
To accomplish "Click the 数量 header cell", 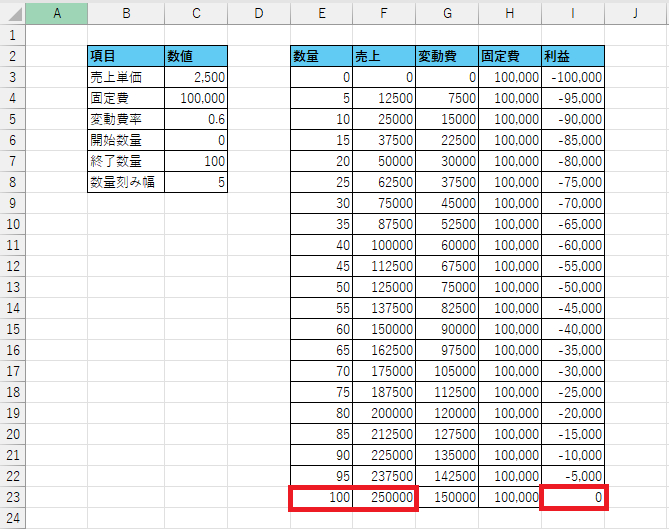I will point(322,56).
